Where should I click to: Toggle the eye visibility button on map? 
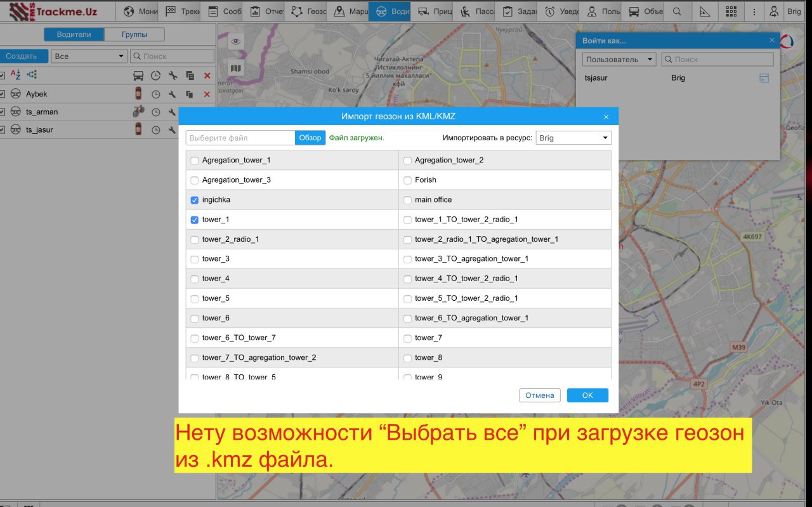(236, 42)
